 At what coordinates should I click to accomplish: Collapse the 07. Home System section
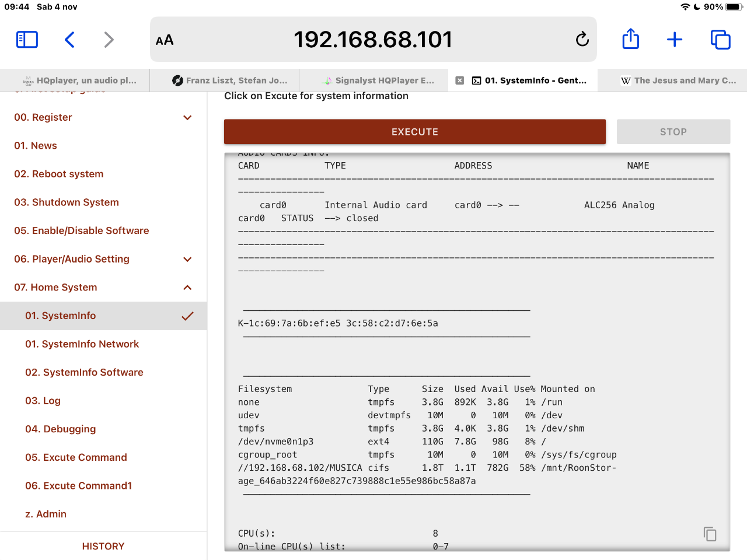click(187, 288)
